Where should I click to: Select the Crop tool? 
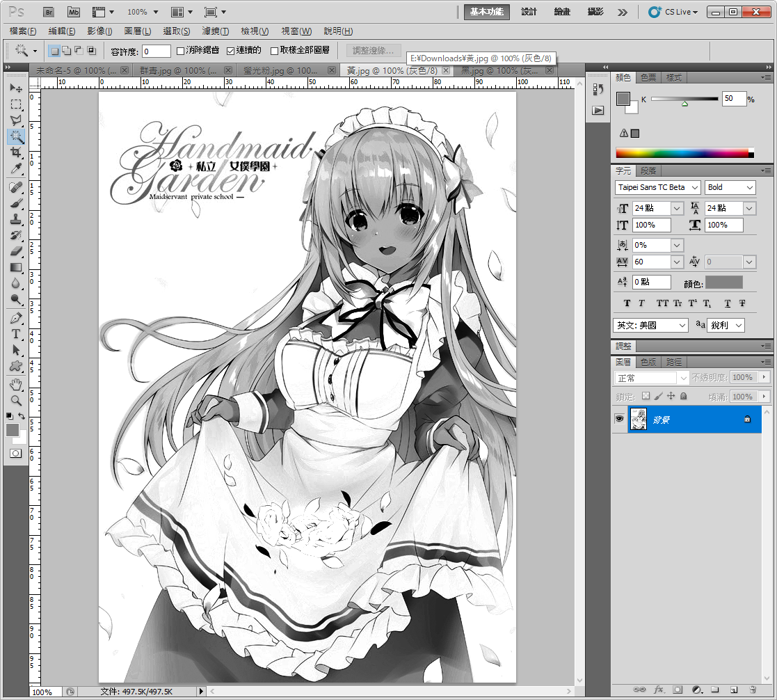click(x=16, y=152)
